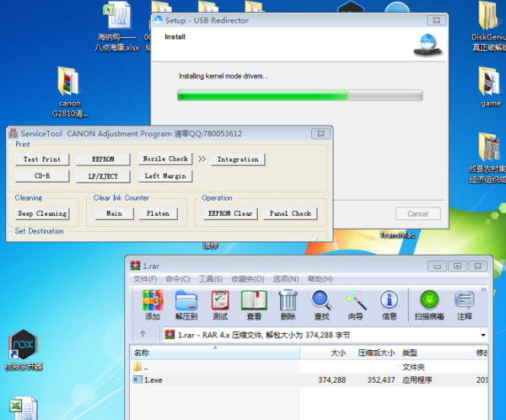The image size is (506, 420).
Task: Click the 解压到 (Extract to) toolbar icon
Action: pyautogui.click(x=186, y=304)
